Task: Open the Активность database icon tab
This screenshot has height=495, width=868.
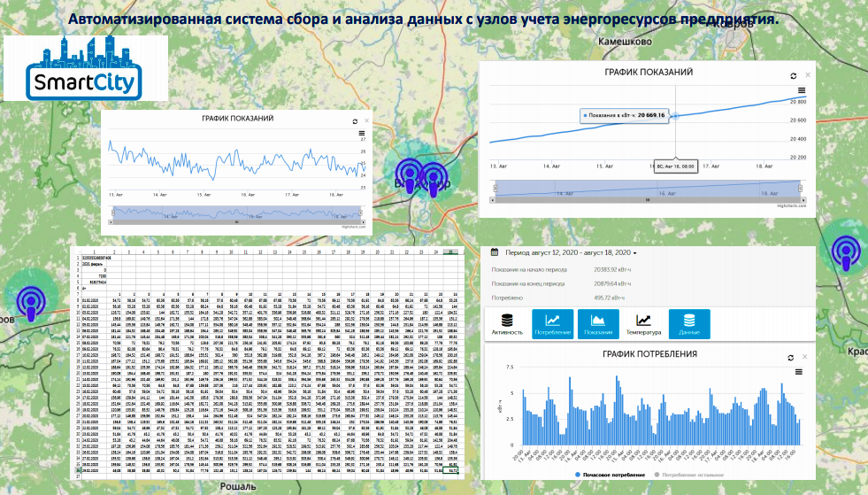Action: [x=507, y=324]
